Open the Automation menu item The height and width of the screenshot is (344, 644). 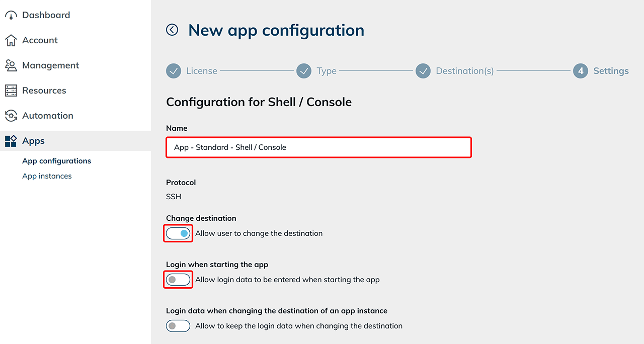click(48, 116)
